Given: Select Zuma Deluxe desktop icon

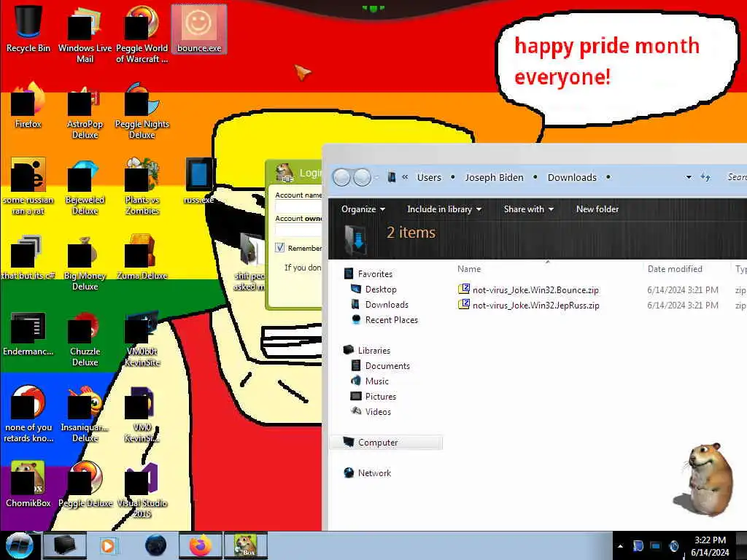Looking at the screenshot, I should point(142,257).
